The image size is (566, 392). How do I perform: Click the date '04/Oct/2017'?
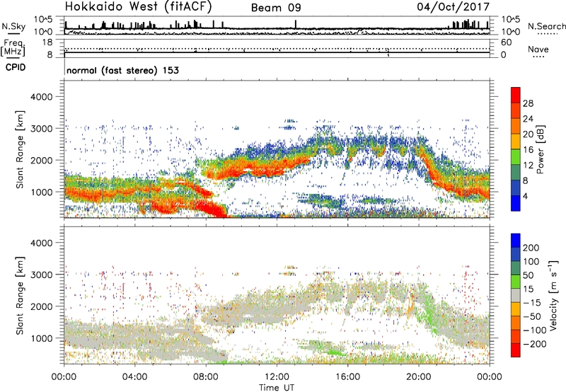point(453,7)
